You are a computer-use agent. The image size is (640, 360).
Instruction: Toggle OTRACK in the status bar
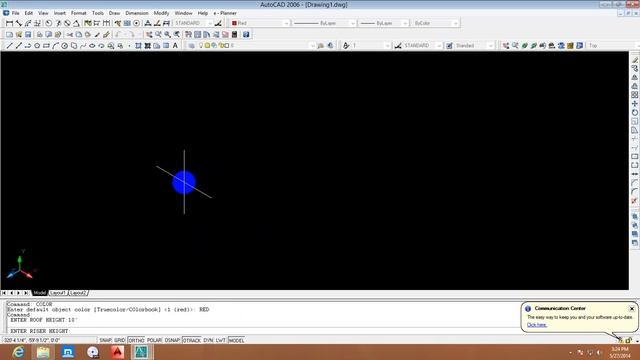(x=191, y=340)
